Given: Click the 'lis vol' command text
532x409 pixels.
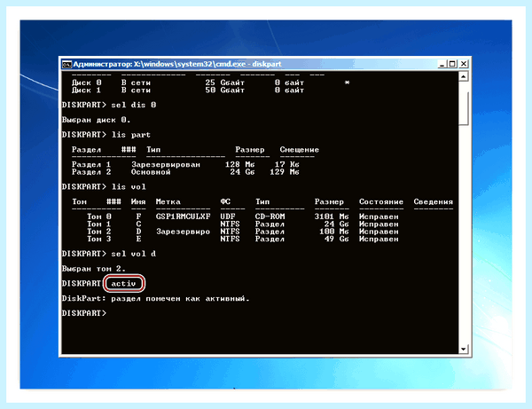Looking at the screenshot, I should click(129, 187).
